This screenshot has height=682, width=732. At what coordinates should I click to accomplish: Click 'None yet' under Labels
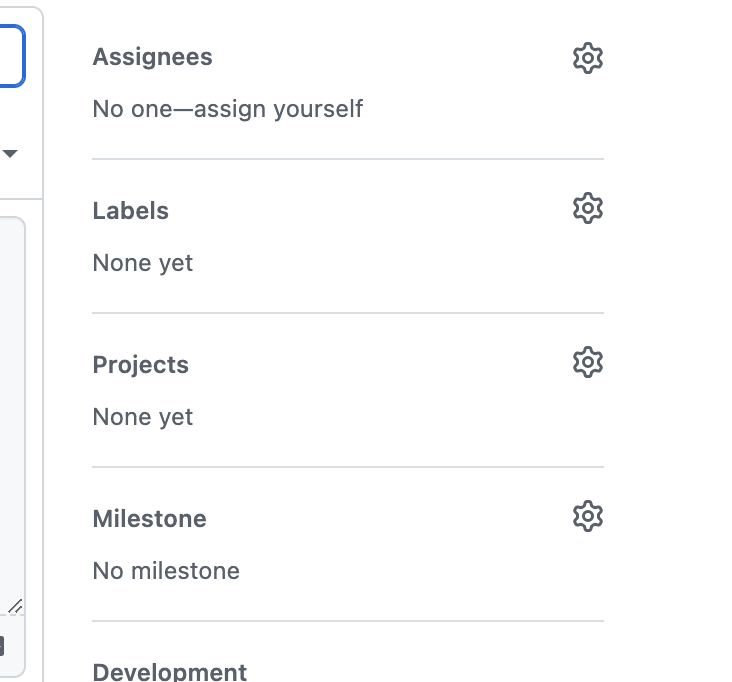tap(142, 263)
